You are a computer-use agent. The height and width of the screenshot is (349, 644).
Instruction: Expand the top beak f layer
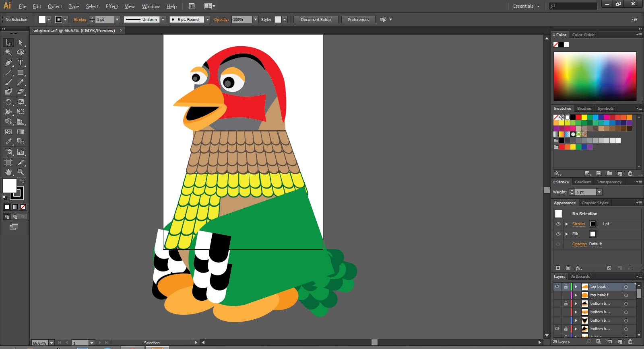pyautogui.click(x=576, y=295)
